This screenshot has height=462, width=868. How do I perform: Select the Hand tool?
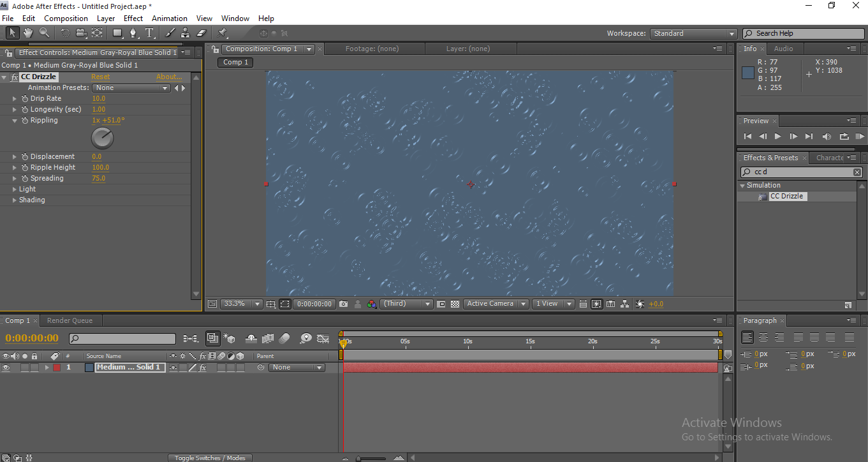tap(28, 33)
